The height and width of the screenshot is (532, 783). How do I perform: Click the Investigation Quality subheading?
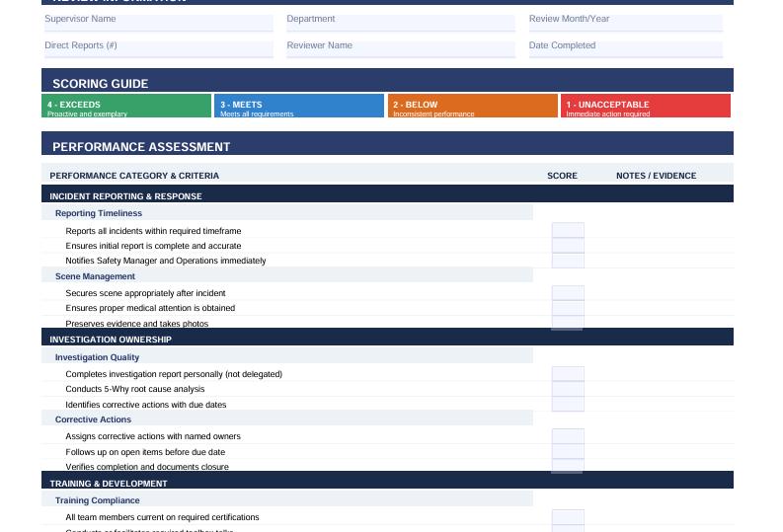coord(97,357)
